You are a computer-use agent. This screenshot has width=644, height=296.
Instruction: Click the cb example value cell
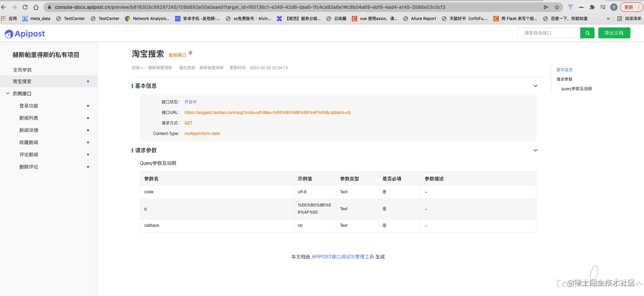coord(315,226)
